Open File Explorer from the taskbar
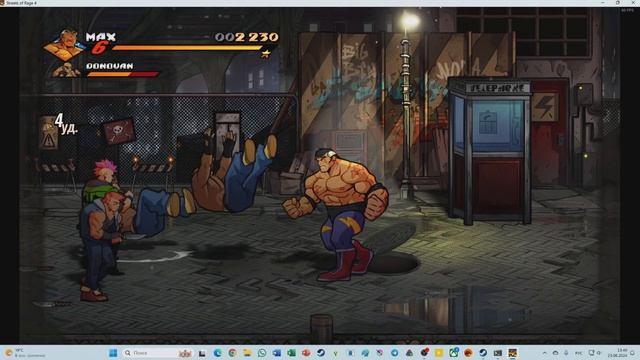 (x=247, y=353)
